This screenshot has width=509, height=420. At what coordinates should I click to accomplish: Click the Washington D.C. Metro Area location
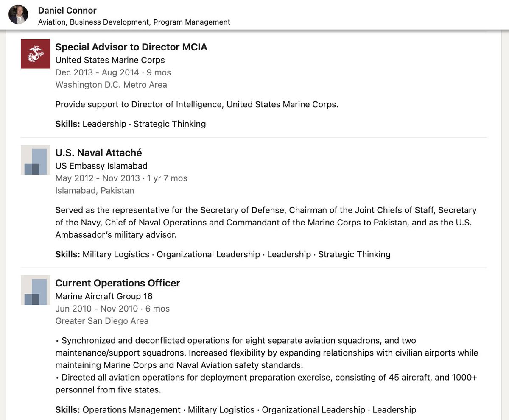pyautogui.click(x=111, y=85)
